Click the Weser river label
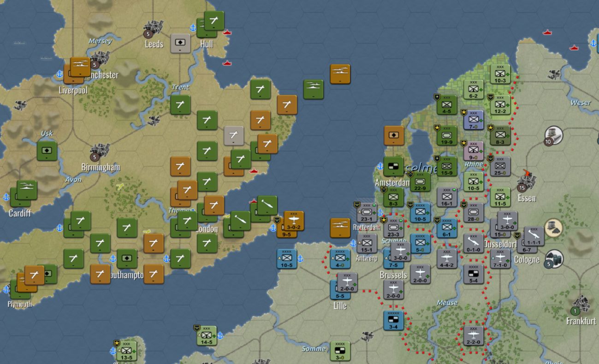The width and height of the screenshot is (599, 364). tap(581, 103)
